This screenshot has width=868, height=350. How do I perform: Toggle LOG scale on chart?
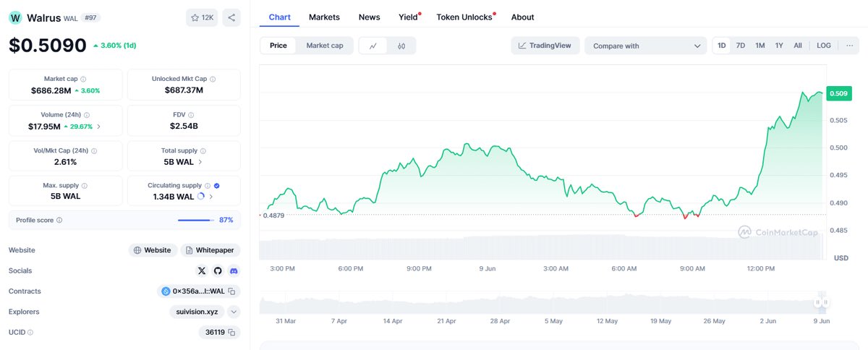824,46
